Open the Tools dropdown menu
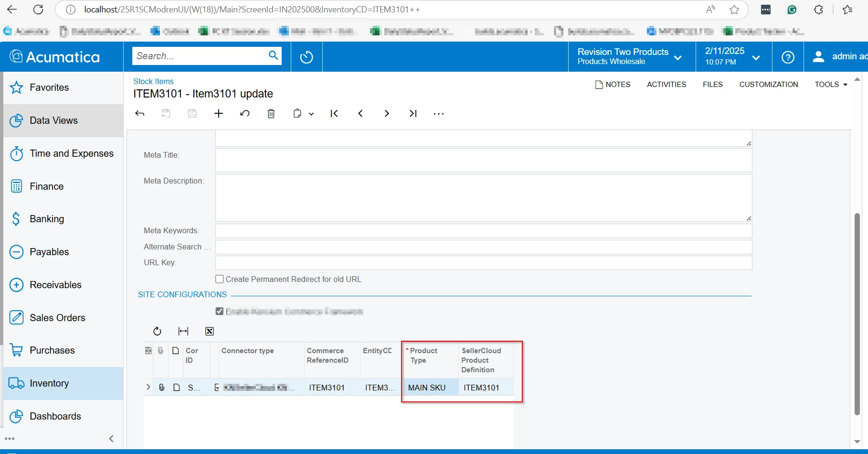Image resolution: width=868 pixels, height=454 pixels. coord(831,85)
